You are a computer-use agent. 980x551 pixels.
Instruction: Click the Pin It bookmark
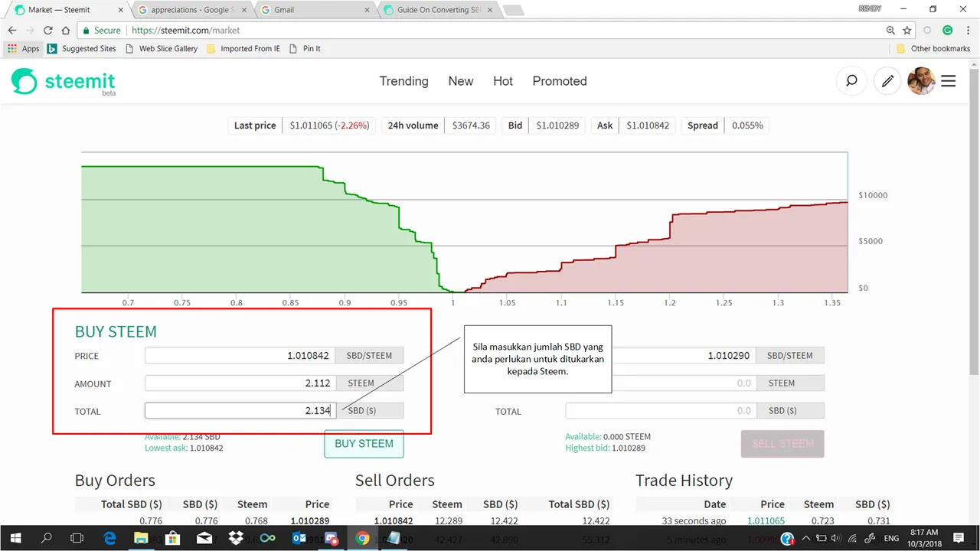[x=305, y=48]
